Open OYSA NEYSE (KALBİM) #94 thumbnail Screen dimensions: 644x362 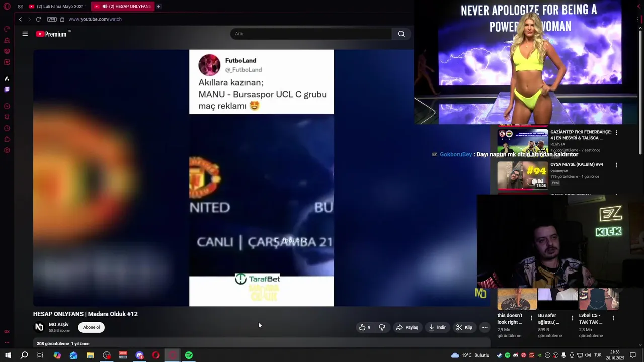pos(523,175)
